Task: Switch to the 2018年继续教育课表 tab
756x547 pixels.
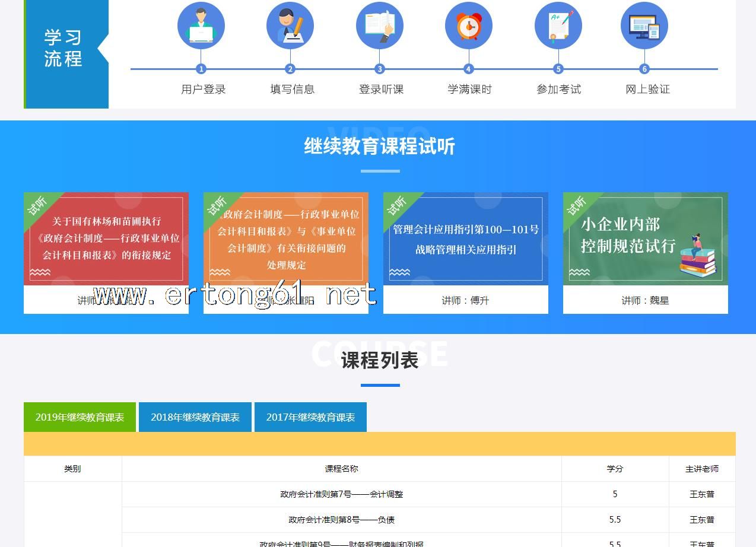Action: click(195, 417)
